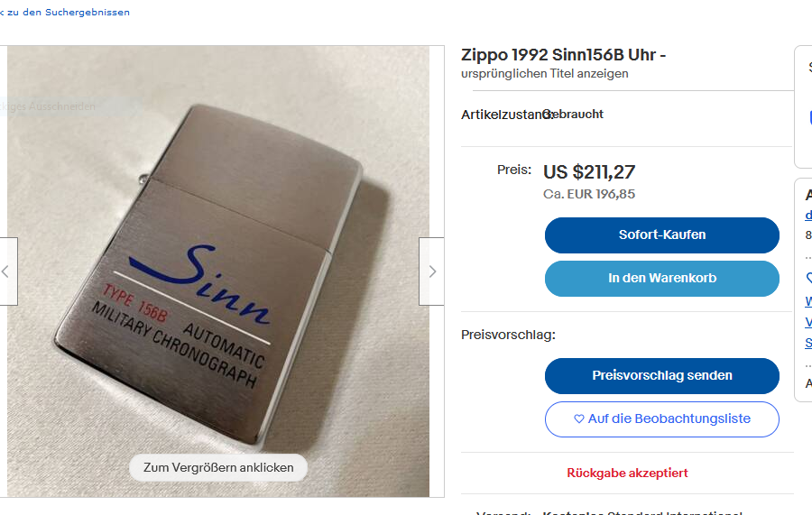Viewport: 812px width, 515px height.
Task: Open the partially visible seller link at right
Action: click(x=808, y=215)
